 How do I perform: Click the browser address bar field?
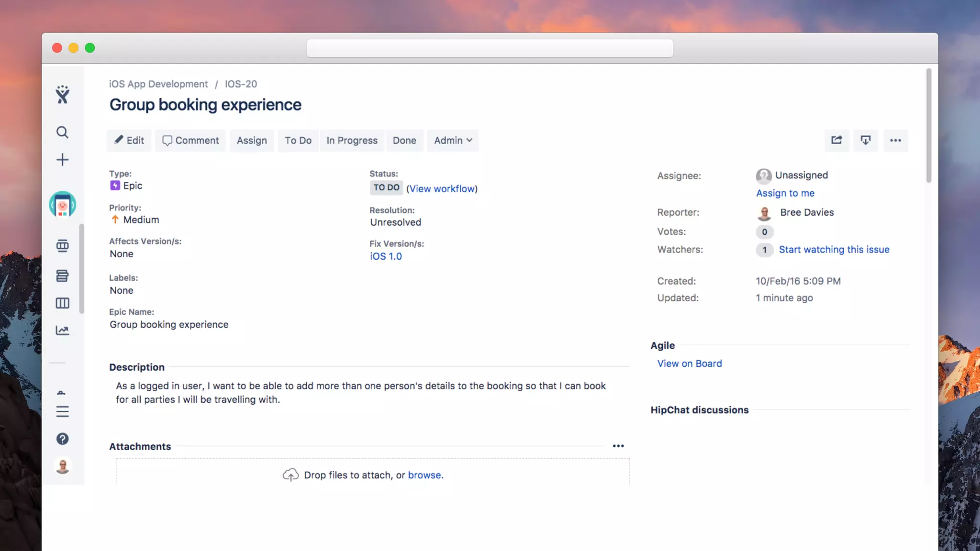[490, 48]
